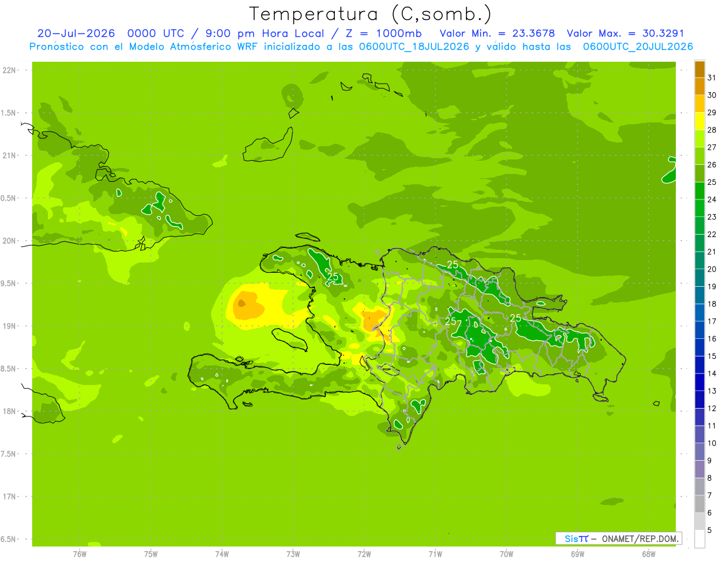Click the 9.5N latitude axis label

(x=9, y=283)
